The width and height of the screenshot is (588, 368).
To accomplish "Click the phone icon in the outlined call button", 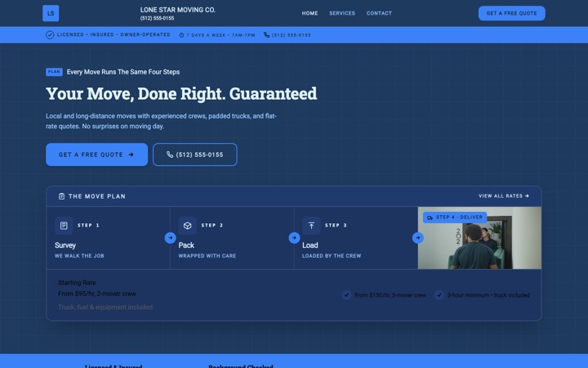I will [x=170, y=155].
